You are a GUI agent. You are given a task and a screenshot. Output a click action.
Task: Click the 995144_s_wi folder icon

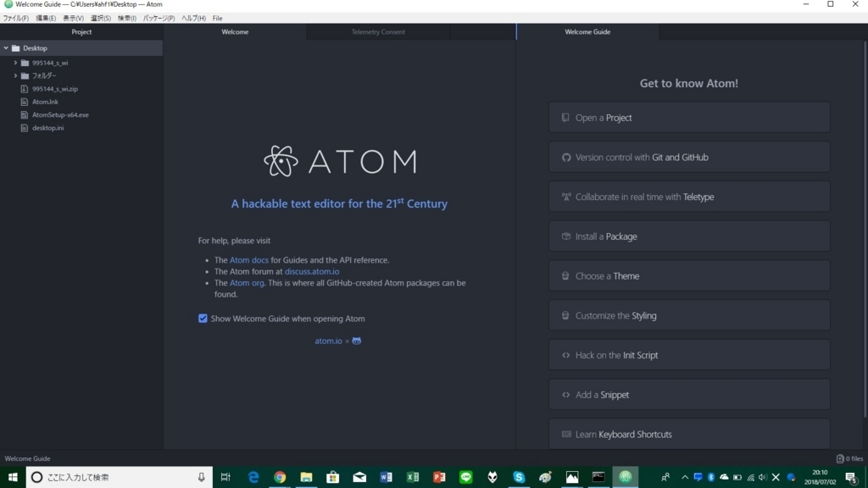pos(25,63)
